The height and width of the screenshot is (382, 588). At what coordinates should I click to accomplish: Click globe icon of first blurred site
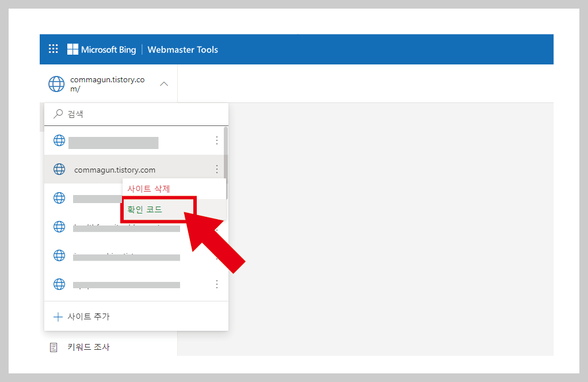pos(59,140)
